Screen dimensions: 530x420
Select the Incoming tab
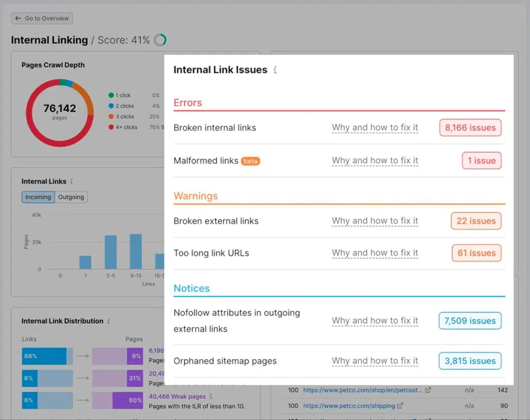(x=38, y=197)
